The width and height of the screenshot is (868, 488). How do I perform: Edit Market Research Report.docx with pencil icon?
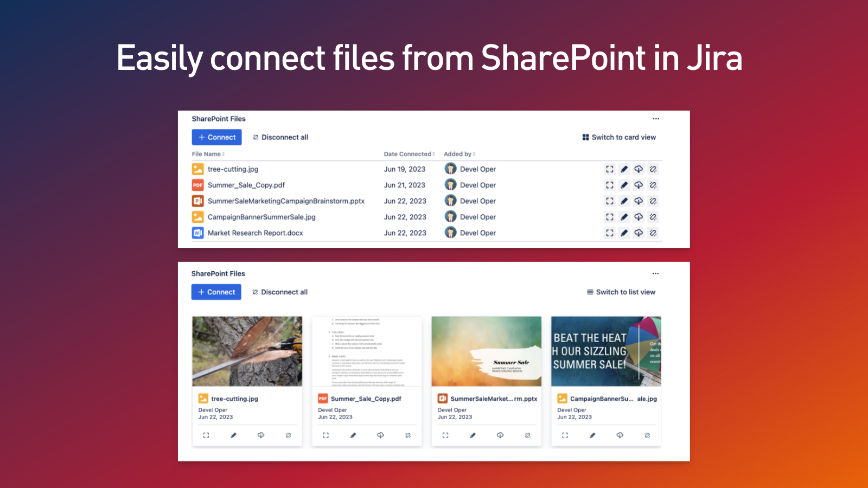(624, 233)
